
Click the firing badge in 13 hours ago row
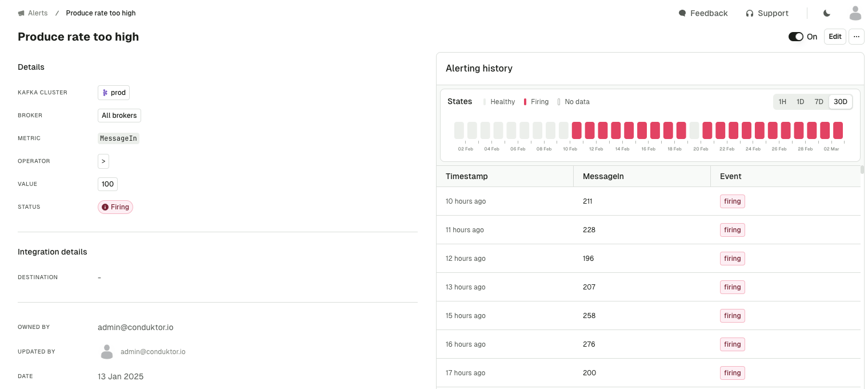[x=733, y=287]
